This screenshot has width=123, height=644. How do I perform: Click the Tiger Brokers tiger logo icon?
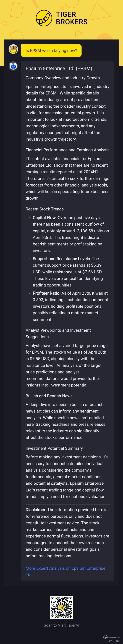(x=44, y=18)
